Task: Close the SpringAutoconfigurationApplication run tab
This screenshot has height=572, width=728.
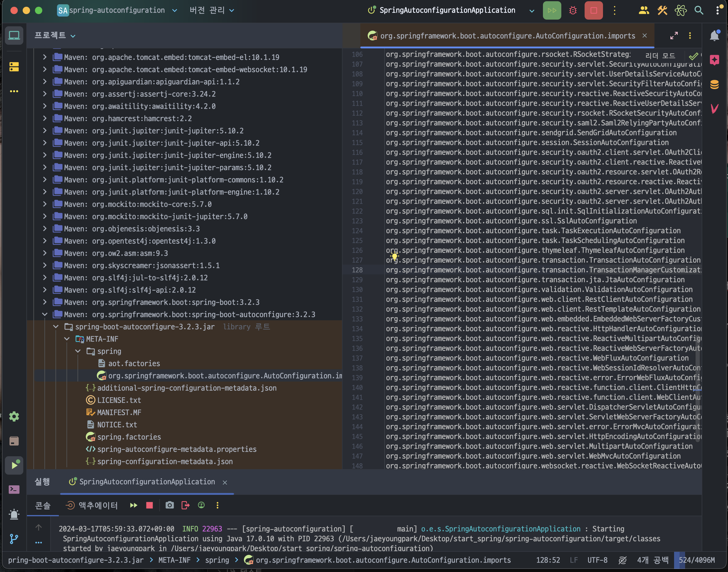Action: [225, 482]
